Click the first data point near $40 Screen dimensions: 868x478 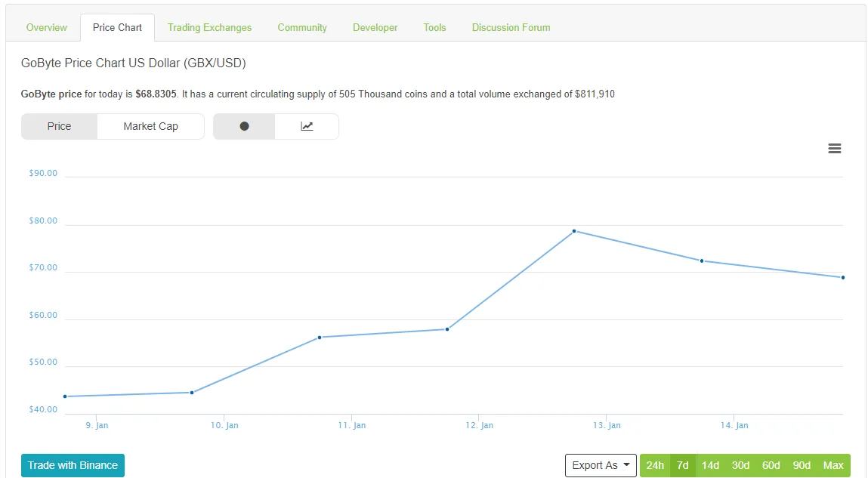pos(65,396)
